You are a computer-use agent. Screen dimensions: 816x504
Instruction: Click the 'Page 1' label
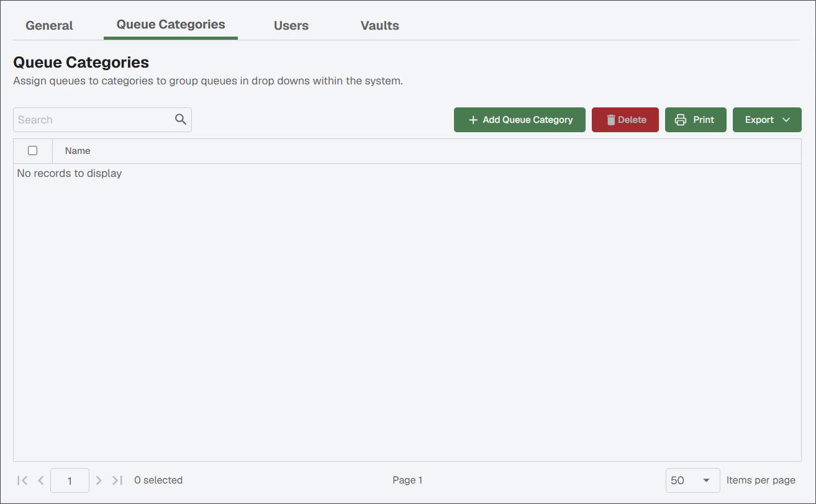(x=407, y=480)
